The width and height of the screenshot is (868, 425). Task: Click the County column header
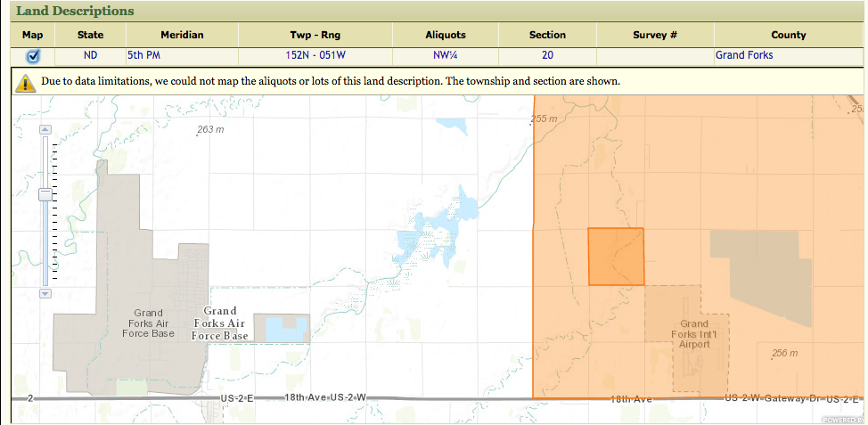[x=789, y=35]
